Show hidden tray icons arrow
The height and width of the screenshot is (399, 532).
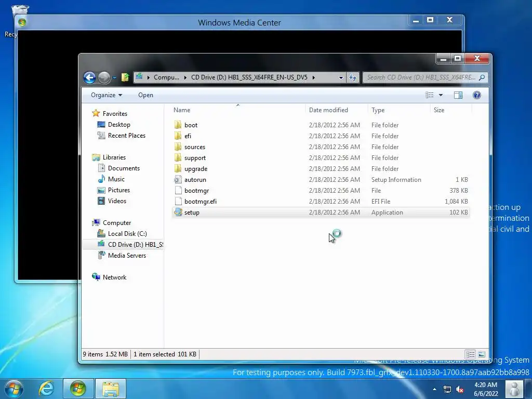click(x=435, y=389)
